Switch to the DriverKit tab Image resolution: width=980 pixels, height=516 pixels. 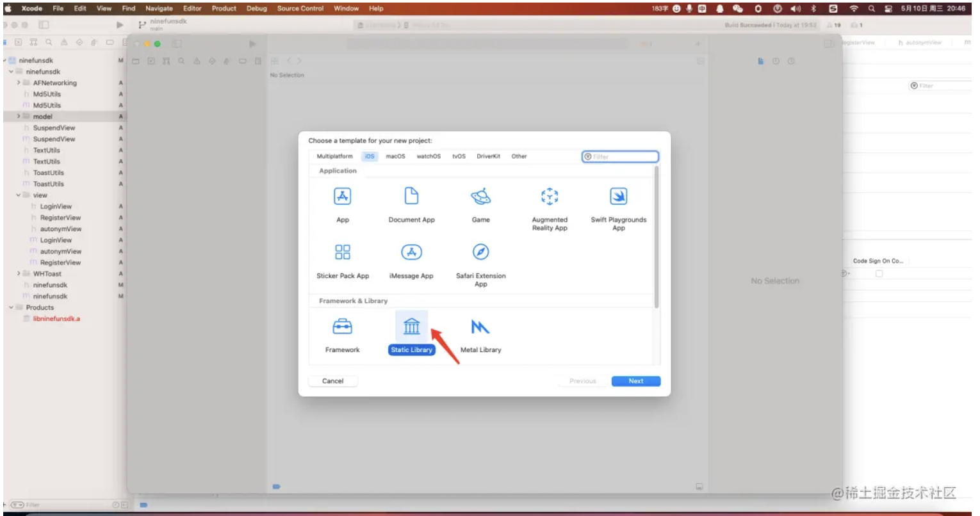488,156
